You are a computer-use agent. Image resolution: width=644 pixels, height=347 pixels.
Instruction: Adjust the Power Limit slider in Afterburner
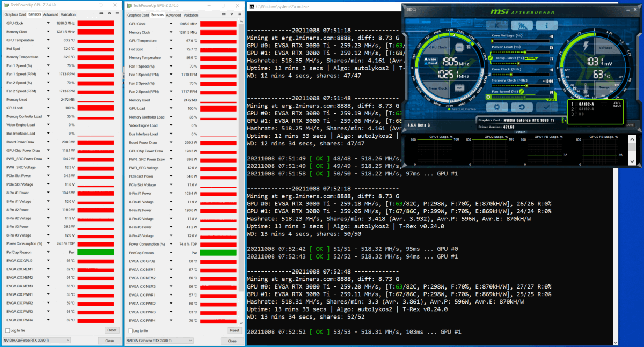[x=525, y=51]
